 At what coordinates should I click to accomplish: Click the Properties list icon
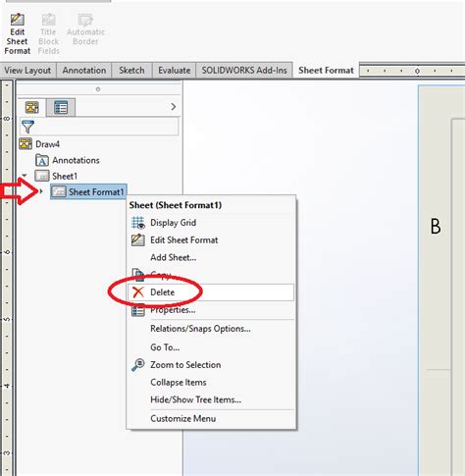(x=138, y=310)
